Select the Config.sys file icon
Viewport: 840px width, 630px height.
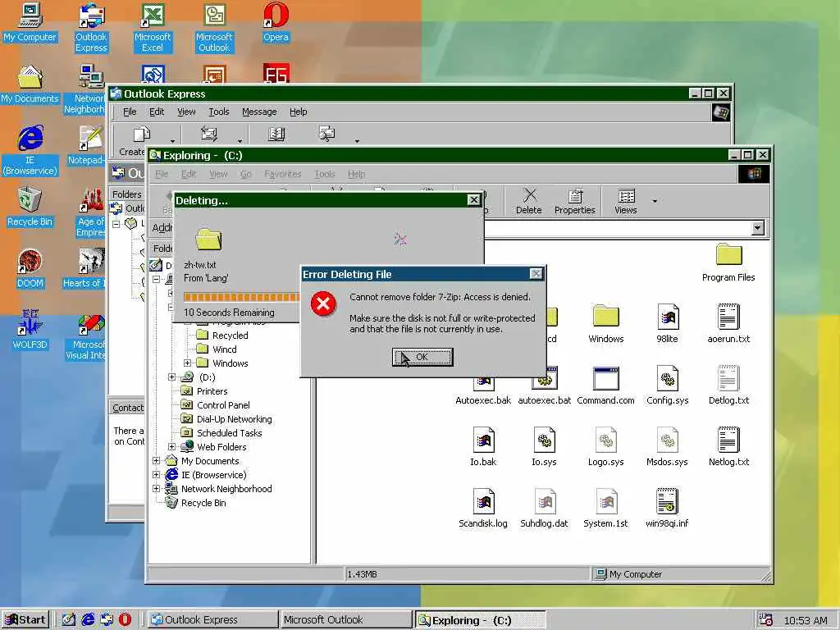click(667, 386)
